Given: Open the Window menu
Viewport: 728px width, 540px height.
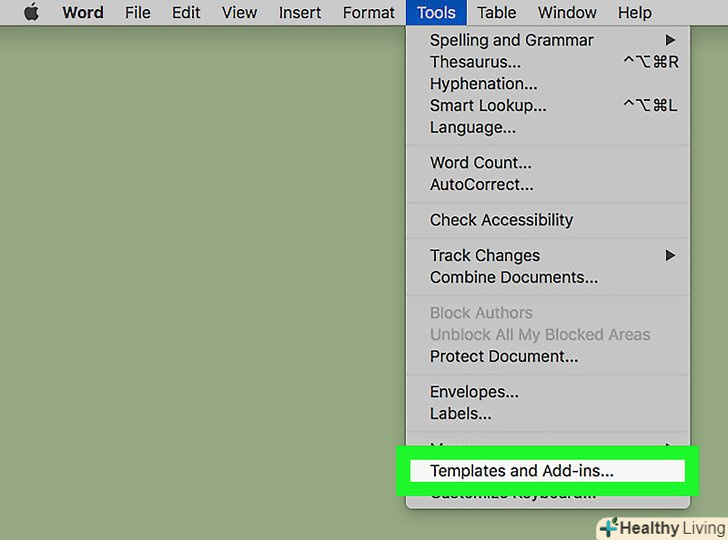Looking at the screenshot, I should tap(567, 13).
